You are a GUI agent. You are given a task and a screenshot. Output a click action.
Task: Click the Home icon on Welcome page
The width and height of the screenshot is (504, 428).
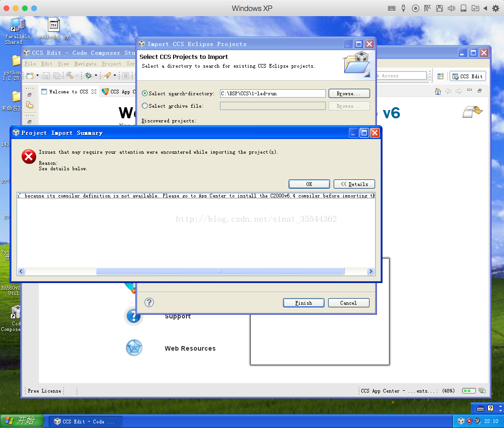(438, 91)
